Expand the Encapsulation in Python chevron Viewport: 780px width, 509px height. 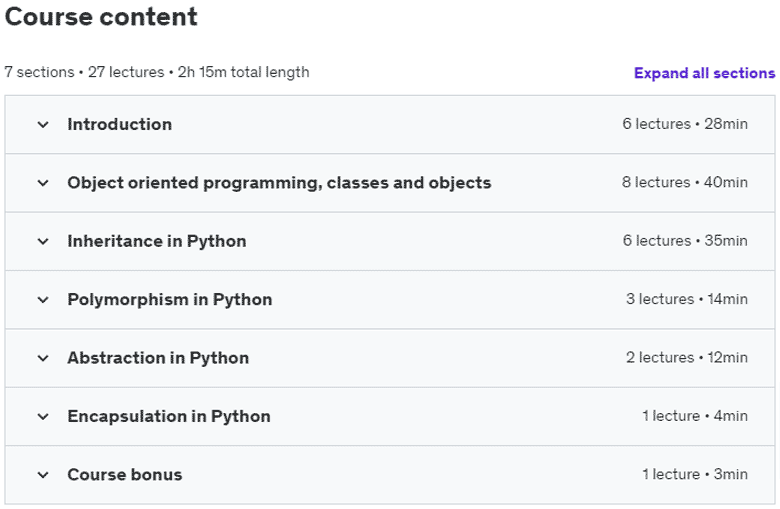tap(43, 416)
